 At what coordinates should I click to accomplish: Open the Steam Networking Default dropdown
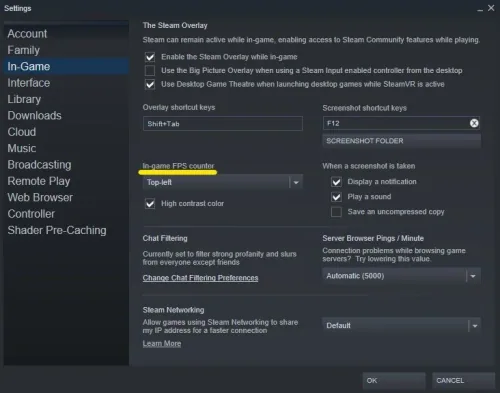401,325
